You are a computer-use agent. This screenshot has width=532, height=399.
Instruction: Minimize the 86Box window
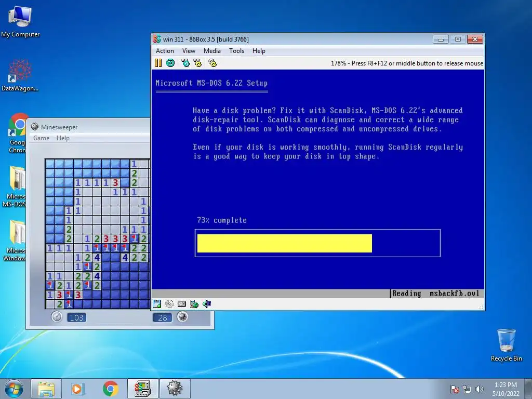(441, 39)
